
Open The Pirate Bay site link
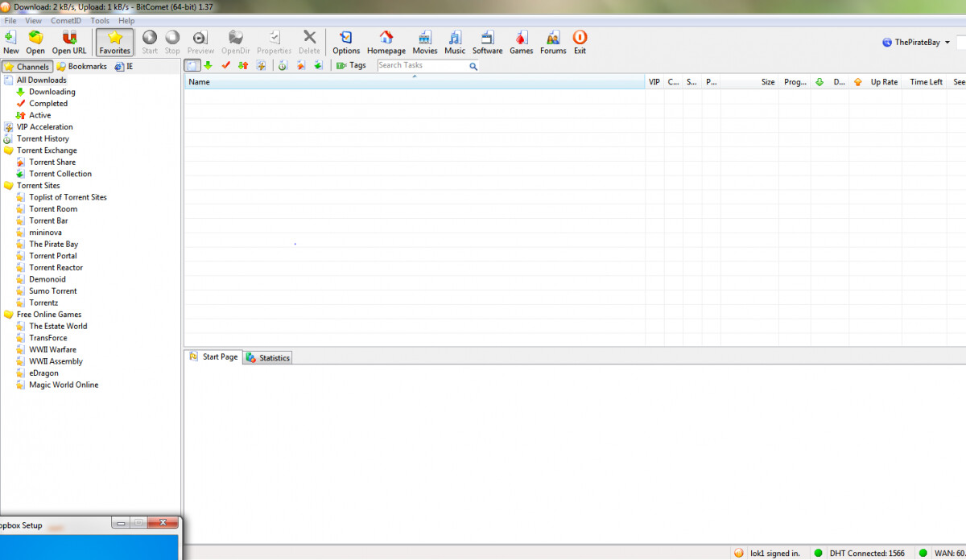point(53,245)
